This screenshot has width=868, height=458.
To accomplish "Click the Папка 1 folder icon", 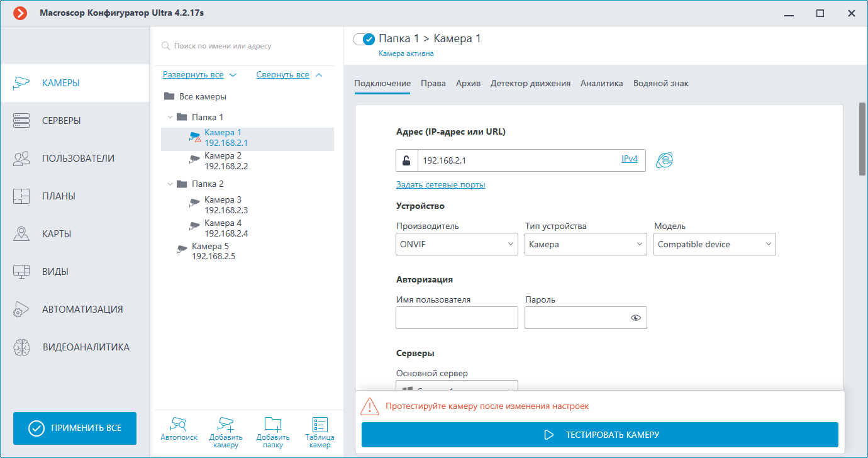I will tap(182, 117).
